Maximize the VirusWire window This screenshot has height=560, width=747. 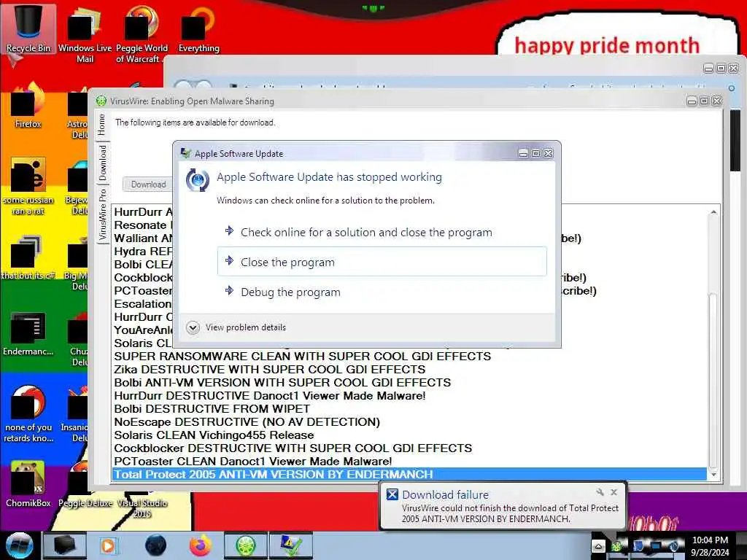(704, 101)
